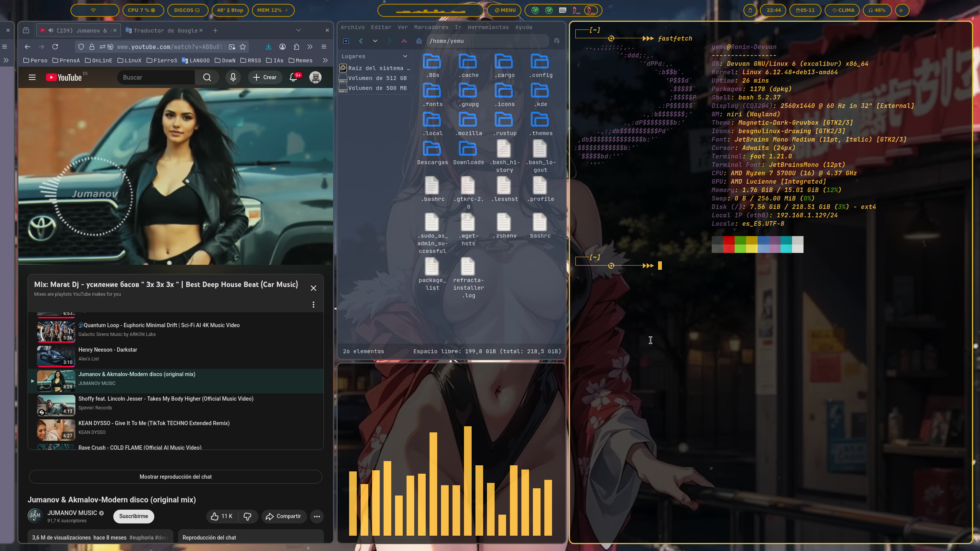The height and width of the screenshot is (551, 980).
Task: Switch to Traductor de Google tab
Action: tap(165, 31)
